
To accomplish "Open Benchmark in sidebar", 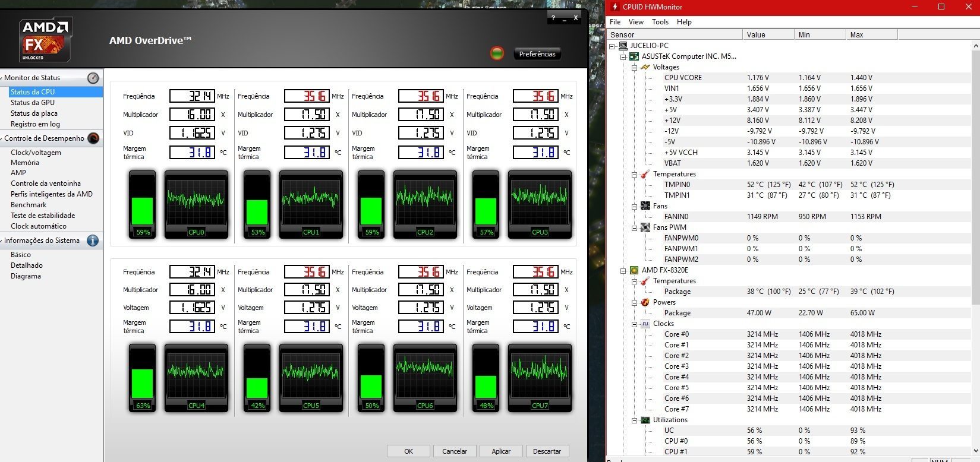I will click(29, 205).
